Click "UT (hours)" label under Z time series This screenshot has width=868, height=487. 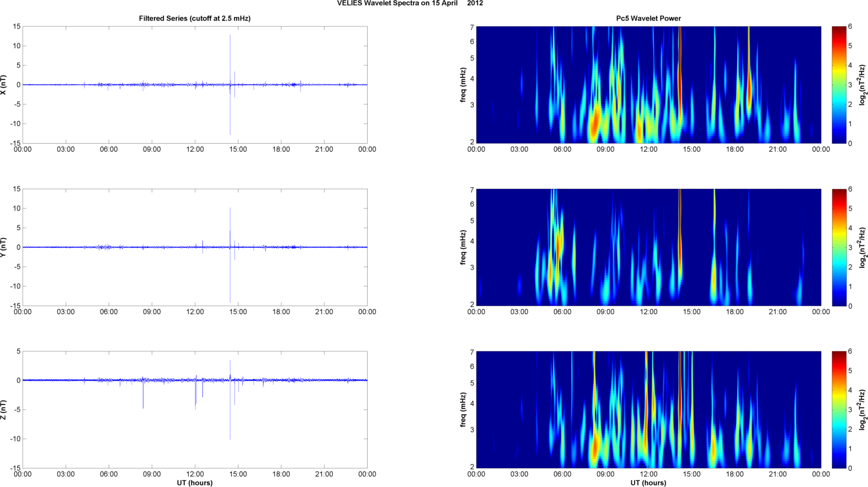194,483
